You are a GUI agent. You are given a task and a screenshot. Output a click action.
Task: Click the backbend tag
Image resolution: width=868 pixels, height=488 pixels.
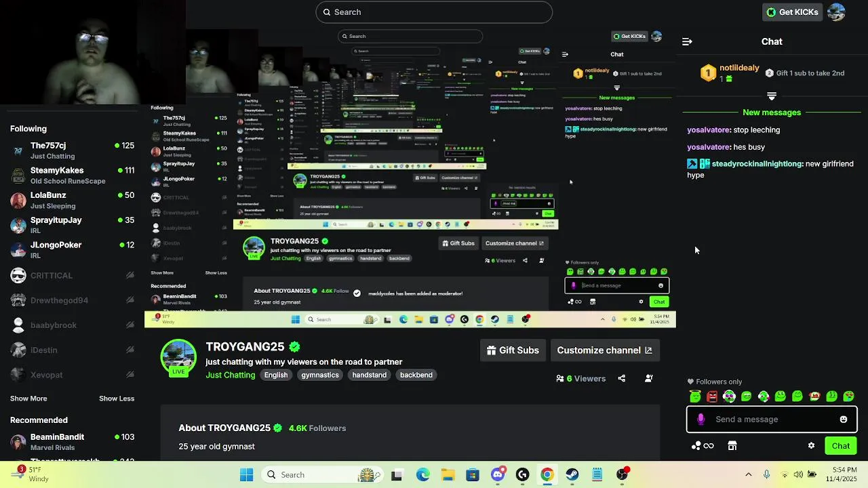click(416, 375)
